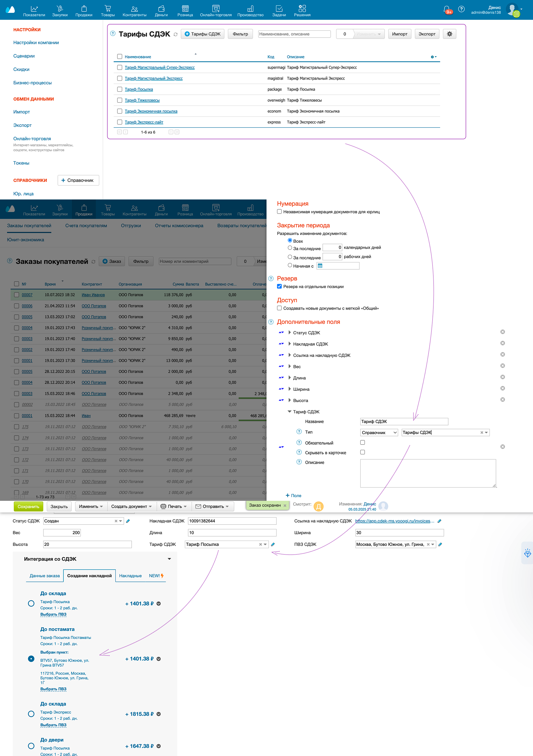
Task: Switch to the Данные заказа tab
Action: click(45, 576)
